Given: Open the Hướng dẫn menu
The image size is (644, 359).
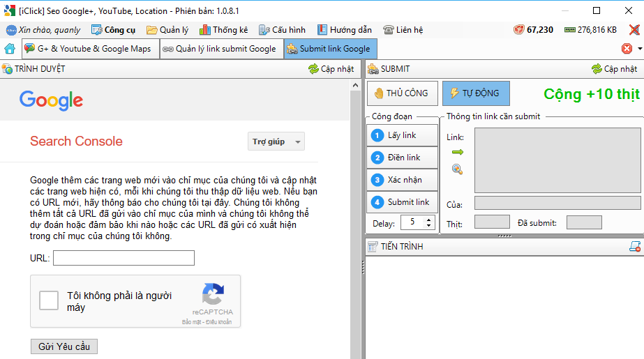Looking at the screenshot, I should 344,30.
